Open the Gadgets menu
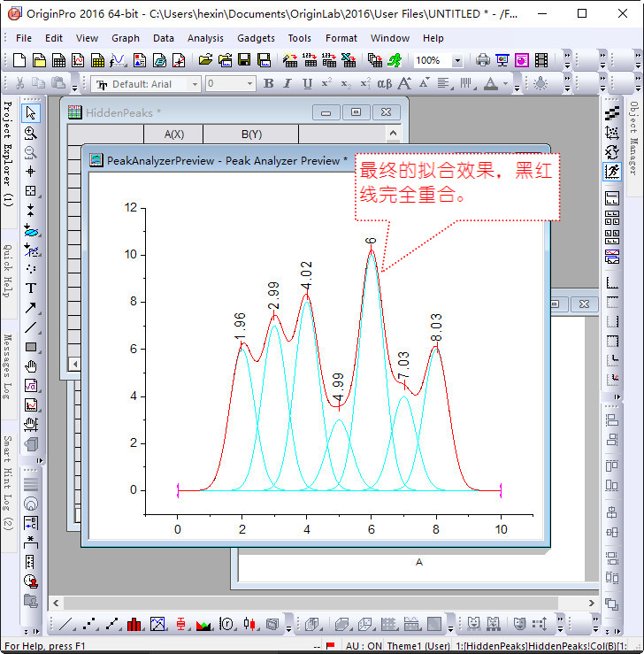The width and height of the screenshot is (644, 654). [x=256, y=38]
